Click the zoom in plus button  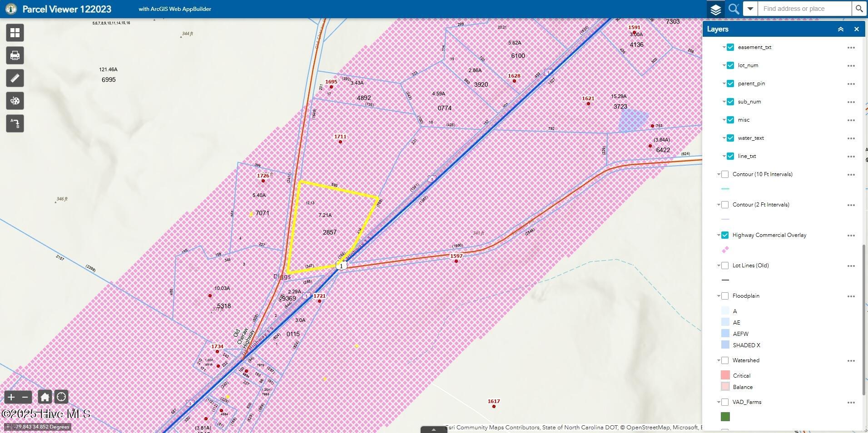click(11, 396)
